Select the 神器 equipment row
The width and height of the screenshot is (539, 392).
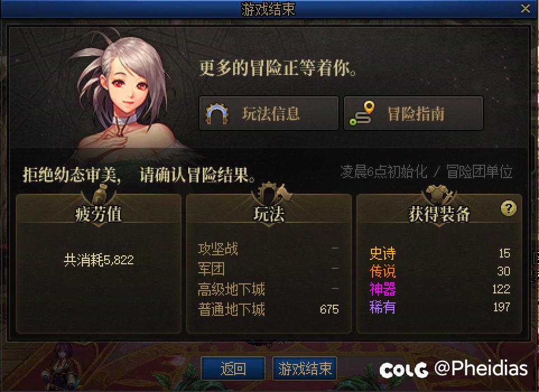(440, 290)
